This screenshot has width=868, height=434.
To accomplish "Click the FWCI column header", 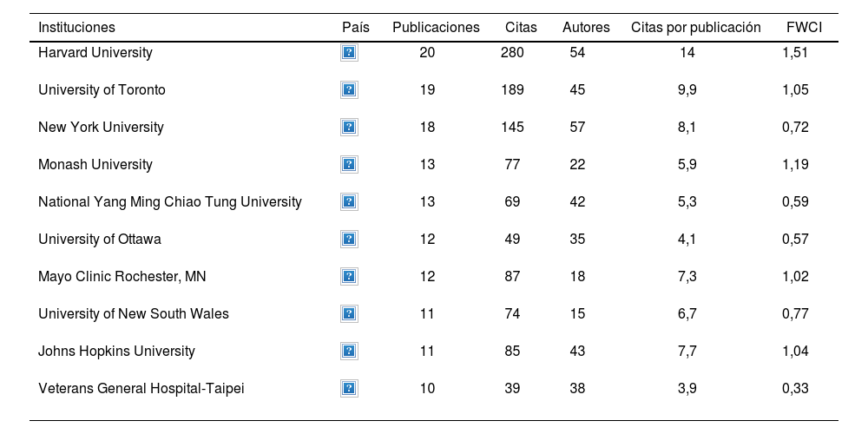I will pos(798,28).
